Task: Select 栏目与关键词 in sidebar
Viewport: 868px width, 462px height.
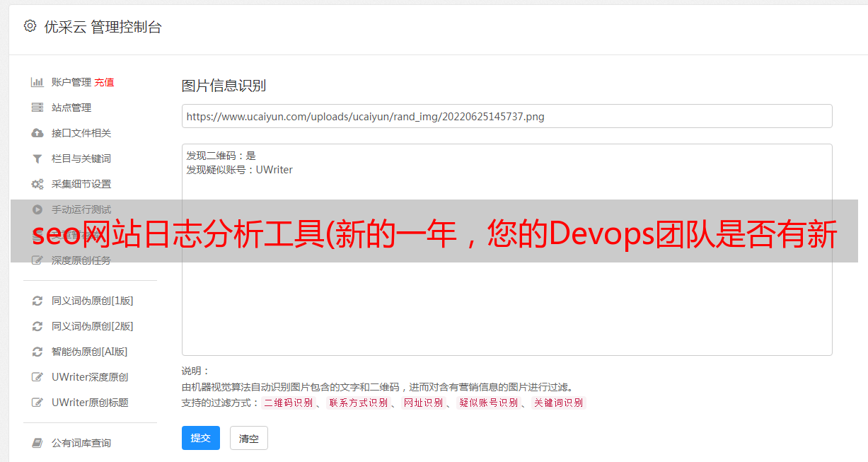Action: click(x=81, y=158)
